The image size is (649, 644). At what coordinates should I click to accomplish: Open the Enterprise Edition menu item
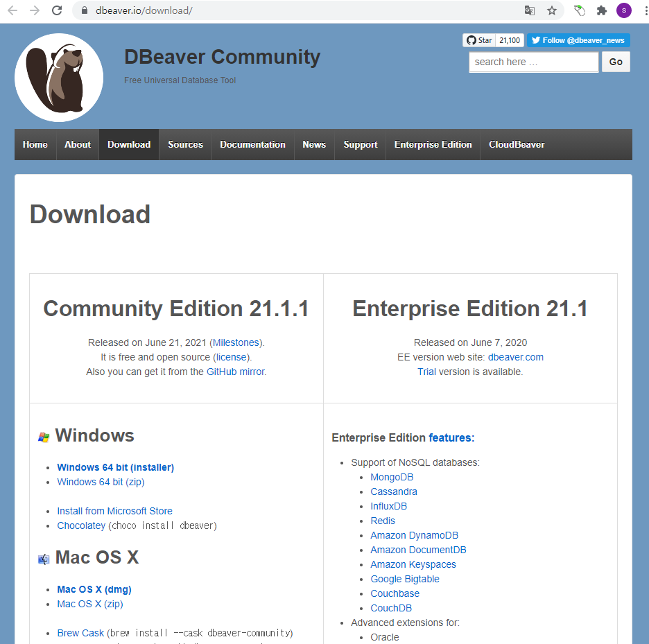[433, 144]
